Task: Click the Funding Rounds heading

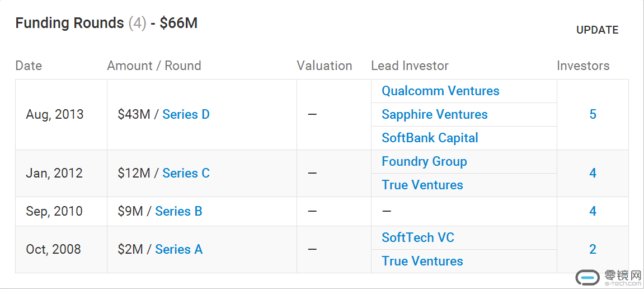Action: pos(69,23)
